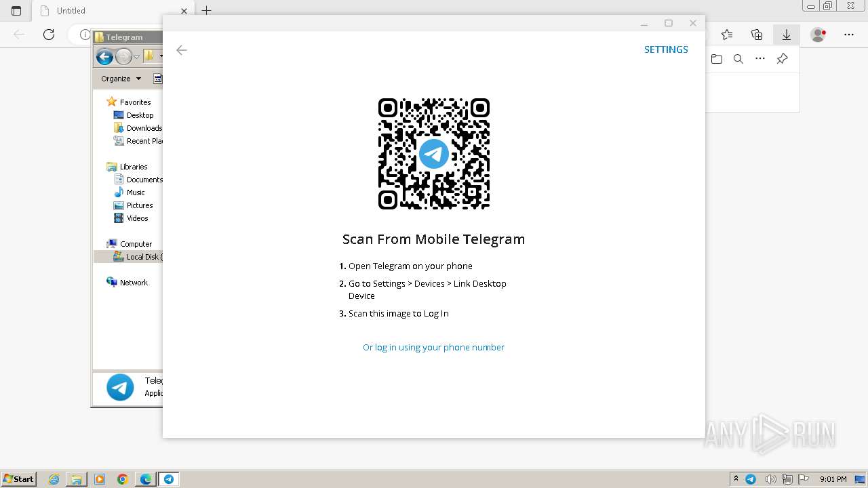
Task: Show hidden system tray icons
Action: [x=736, y=479]
